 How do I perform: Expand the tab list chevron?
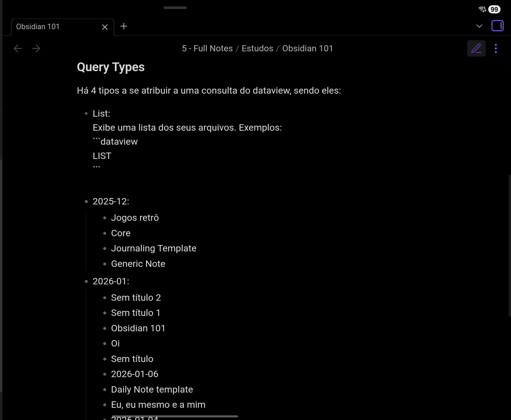[479, 26]
